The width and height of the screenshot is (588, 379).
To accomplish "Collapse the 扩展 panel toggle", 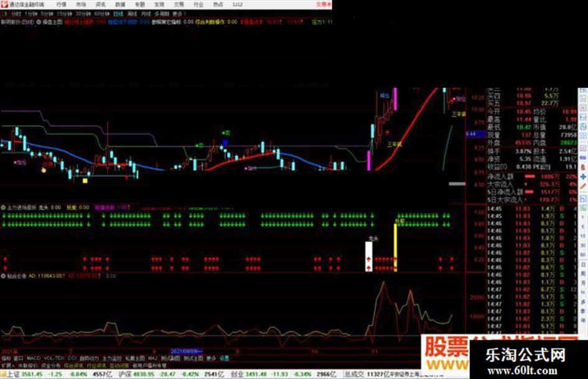I will [8, 365].
